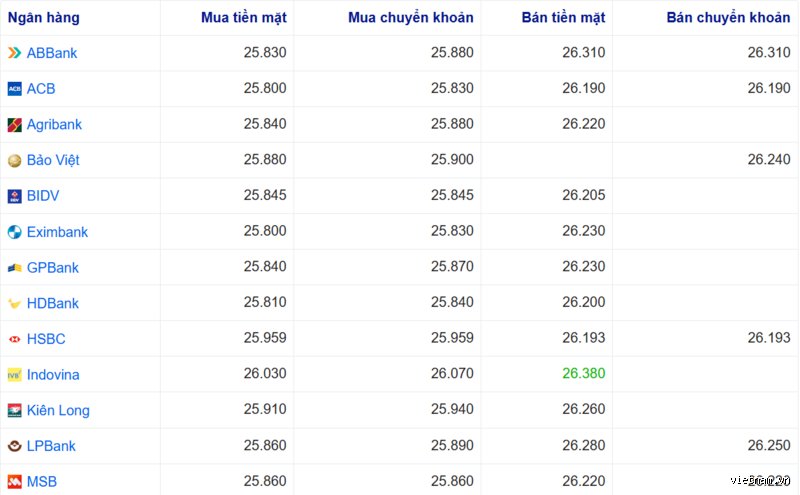Viewport: 800px width, 495px height.
Task: Sort by Mua chuyển khoản column header
Action: [x=411, y=17]
